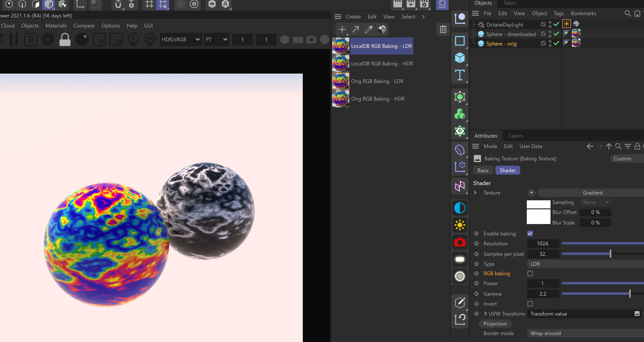Open the HDR/sRGB dropdown
The height and width of the screenshot is (342, 644).
[x=181, y=39]
